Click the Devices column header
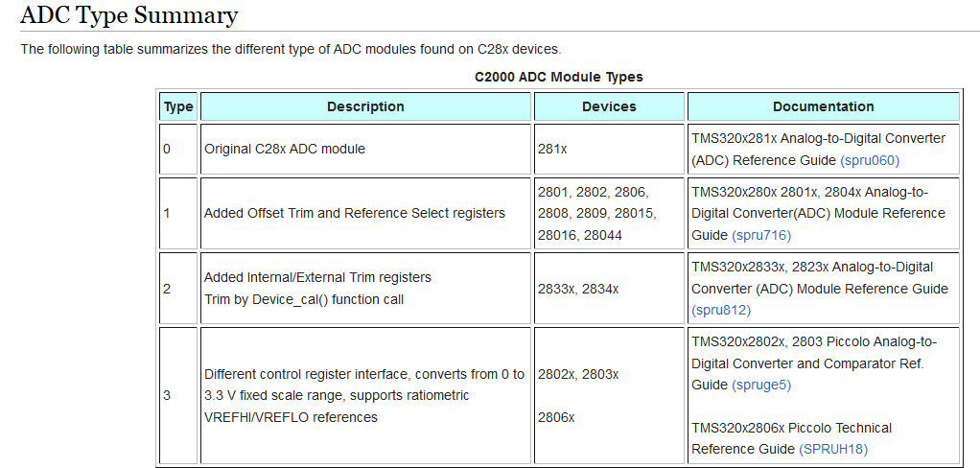Viewport: 980px width, 468px height. 609,106
